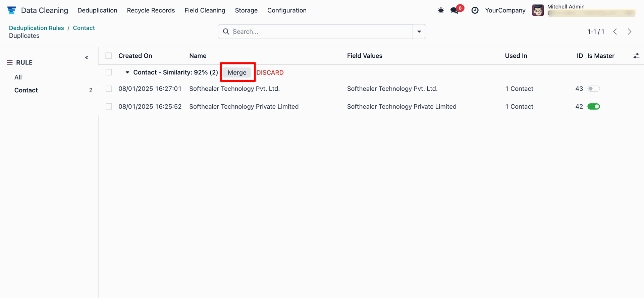Screen dimensions: 644x298
Task: Open conversations chat icon with 8 notifications
Action: click(x=455, y=10)
